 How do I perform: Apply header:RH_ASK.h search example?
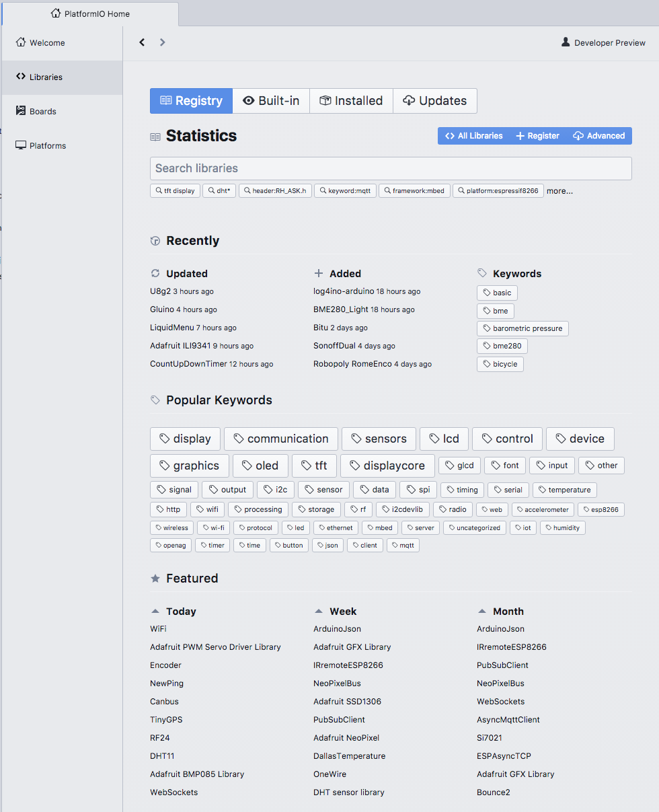tap(275, 191)
